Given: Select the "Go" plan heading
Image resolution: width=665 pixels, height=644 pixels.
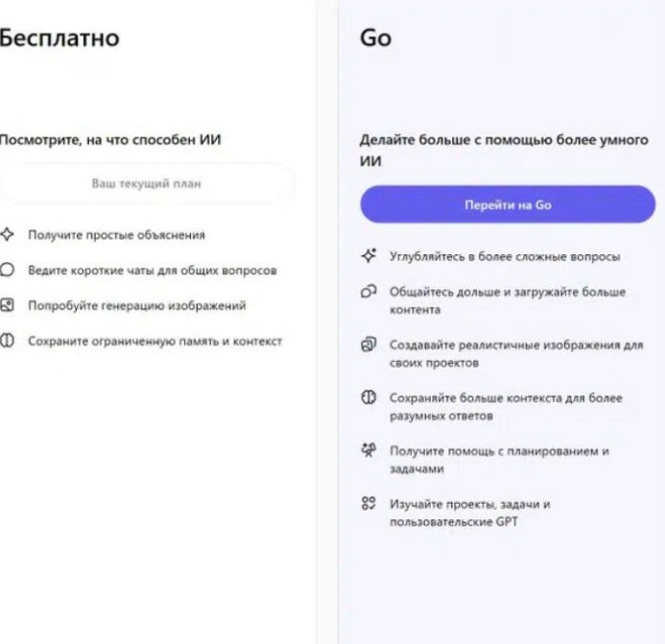Looking at the screenshot, I should [x=375, y=38].
